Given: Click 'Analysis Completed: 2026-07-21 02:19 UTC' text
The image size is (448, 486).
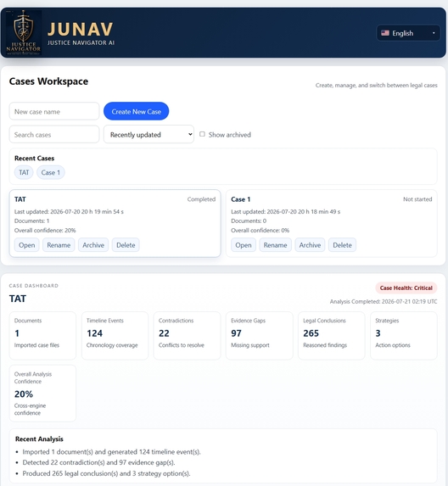Looking at the screenshot, I should (384, 302).
